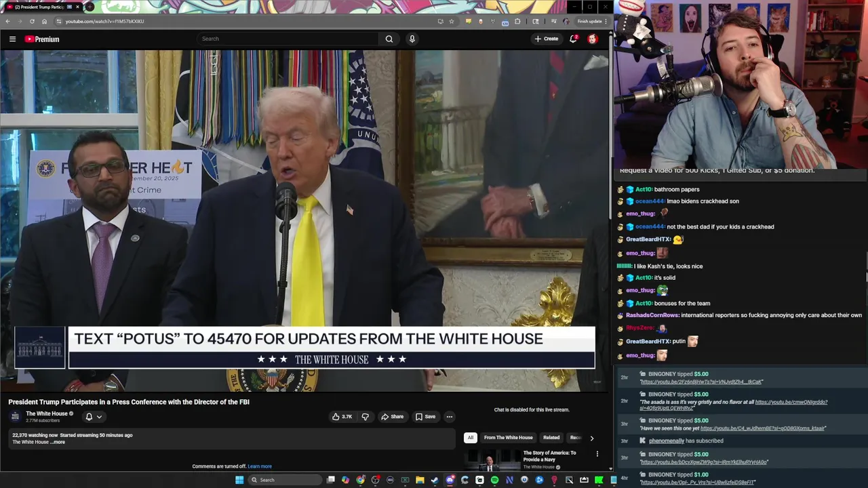
Task: Open The Story of America video thumbnail
Action: coord(491,460)
